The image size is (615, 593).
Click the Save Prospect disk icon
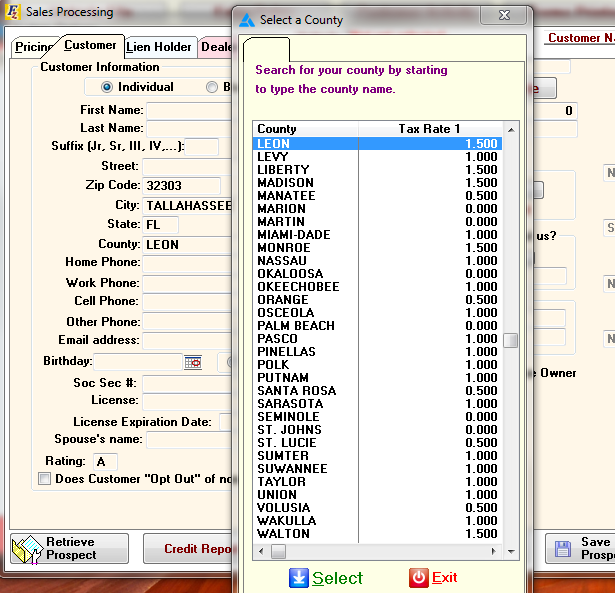point(562,548)
